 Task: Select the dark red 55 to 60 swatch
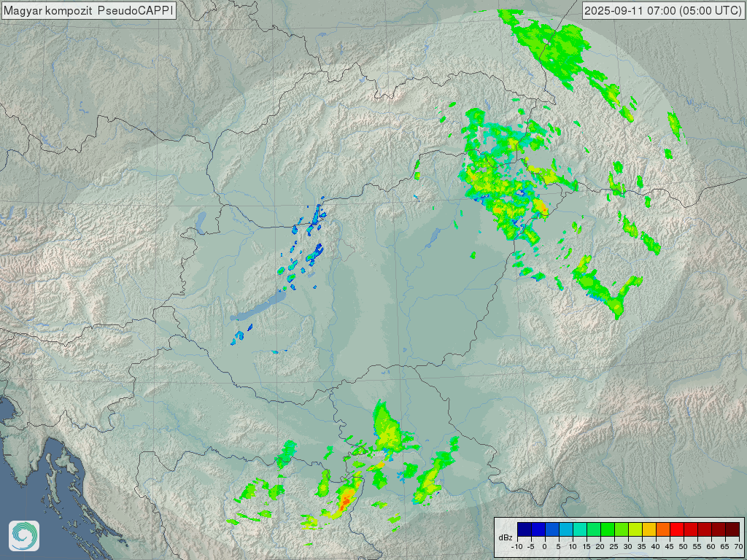pyautogui.click(x=705, y=529)
